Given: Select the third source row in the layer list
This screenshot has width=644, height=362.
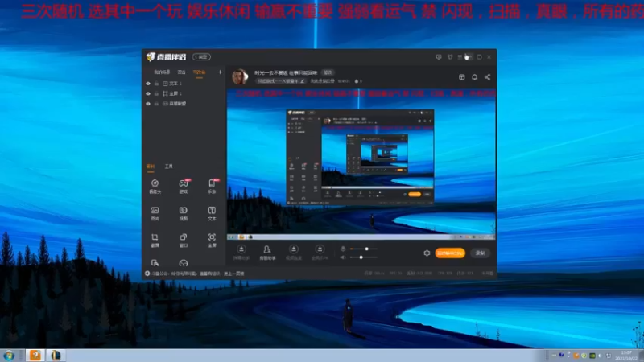Looking at the screenshot, I should tap(184, 104).
